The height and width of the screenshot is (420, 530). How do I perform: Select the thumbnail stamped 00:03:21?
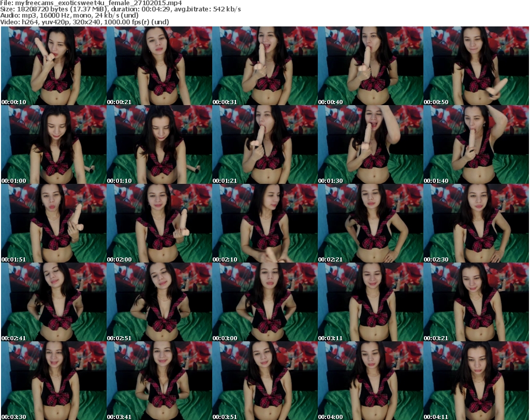pos(476,302)
